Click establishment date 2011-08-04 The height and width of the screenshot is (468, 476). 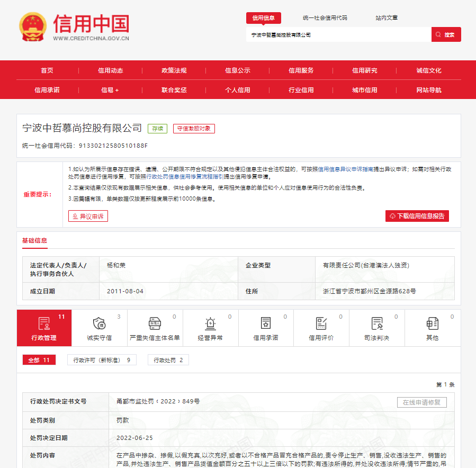point(125,291)
